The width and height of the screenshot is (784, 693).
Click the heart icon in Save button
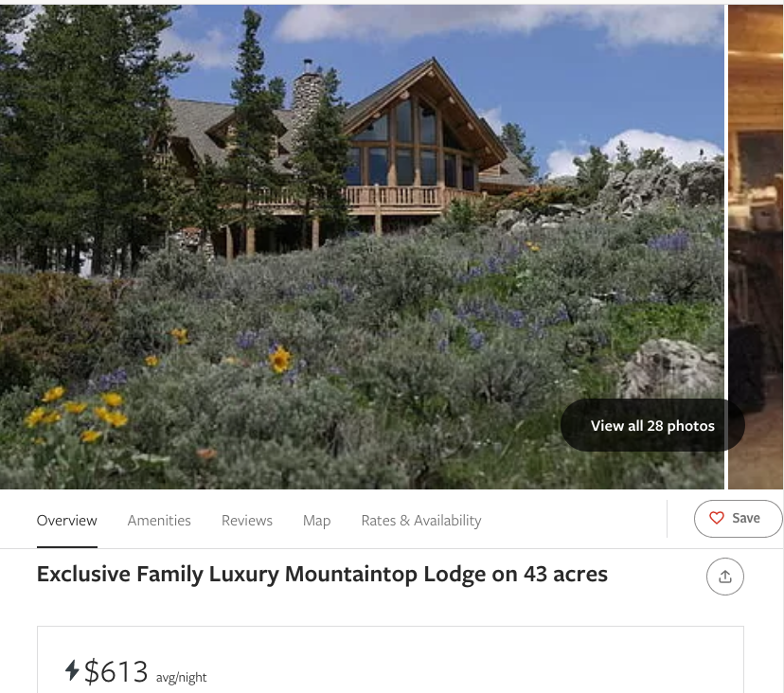717,518
